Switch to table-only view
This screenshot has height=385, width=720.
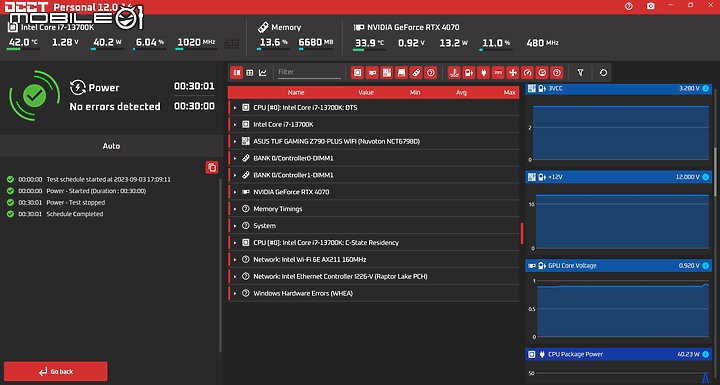click(x=250, y=73)
